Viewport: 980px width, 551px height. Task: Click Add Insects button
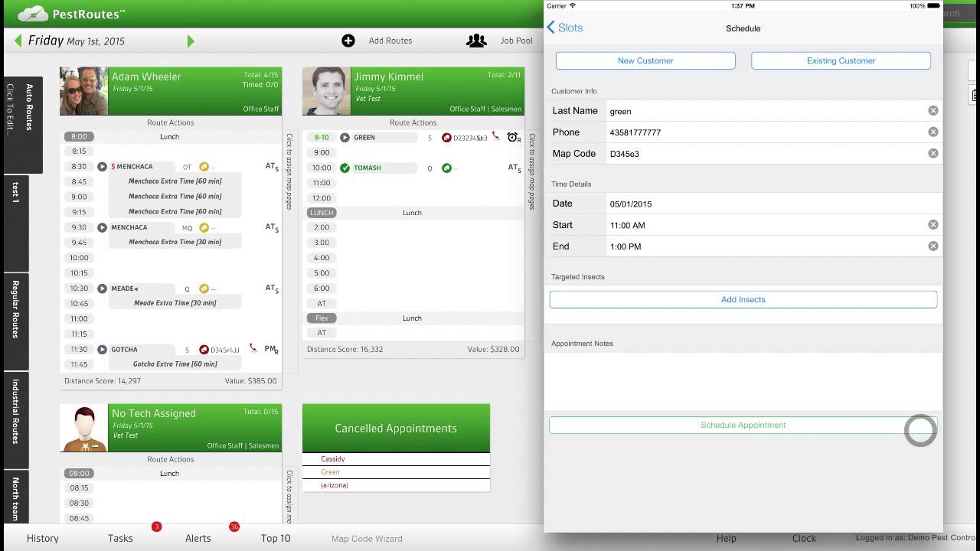click(x=743, y=299)
